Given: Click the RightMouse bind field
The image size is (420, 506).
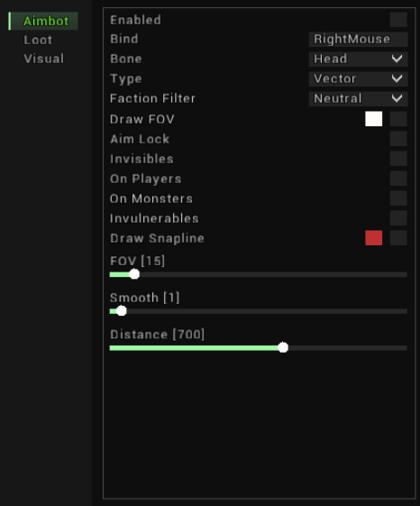Looking at the screenshot, I should pyautogui.click(x=358, y=39).
